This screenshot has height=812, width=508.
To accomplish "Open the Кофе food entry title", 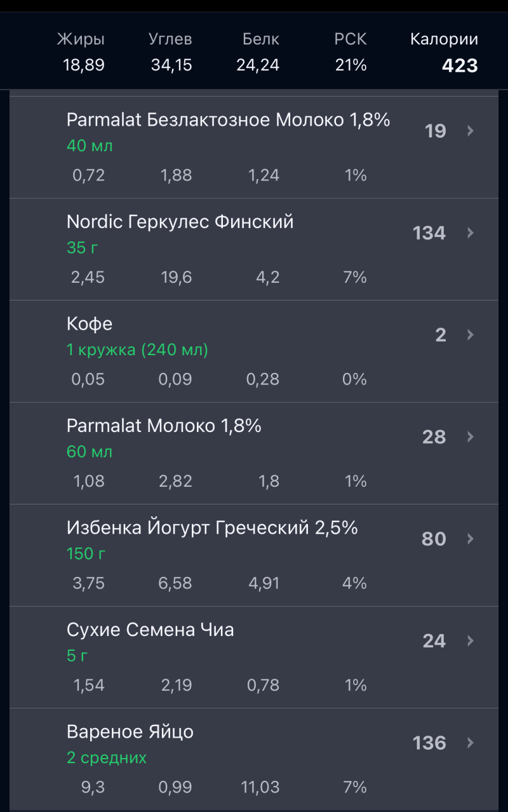I will (90, 324).
